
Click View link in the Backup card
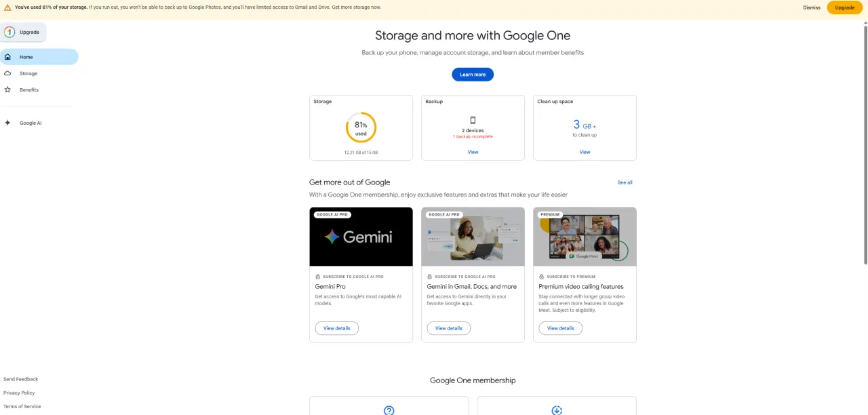coord(473,152)
